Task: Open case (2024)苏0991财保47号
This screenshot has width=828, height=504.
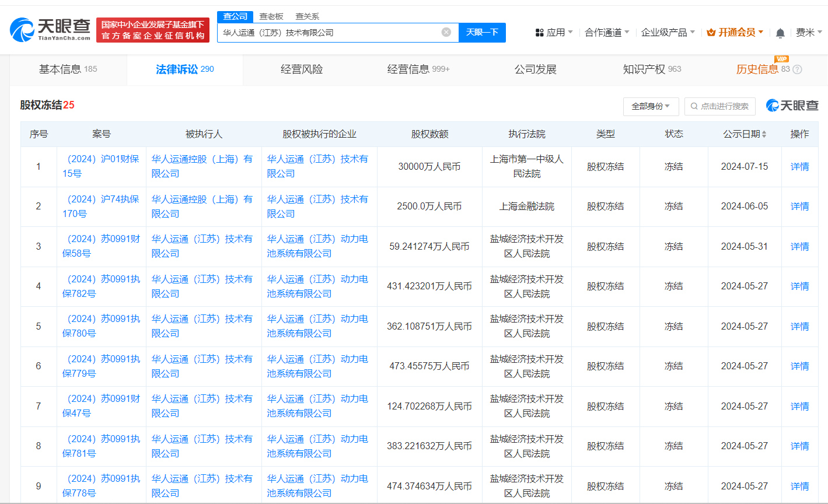Action: tap(102, 406)
